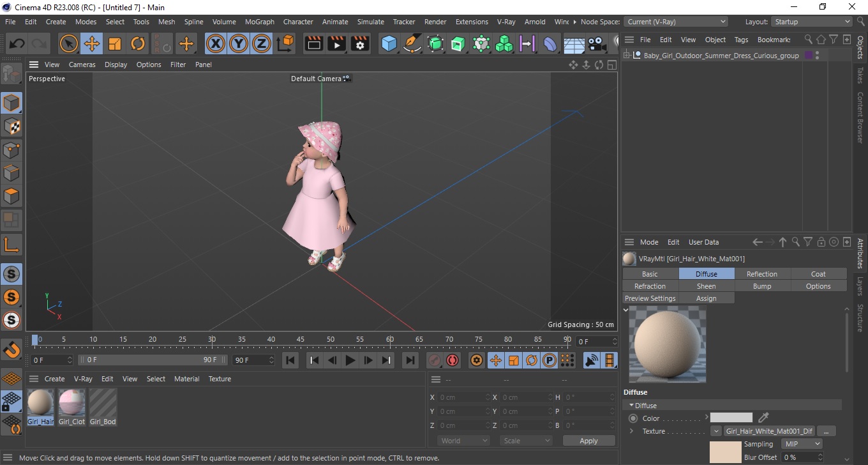The height and width of the screenshot is (465, 868).
Task: Open the MoGraph menu
Action: [260, 22]
